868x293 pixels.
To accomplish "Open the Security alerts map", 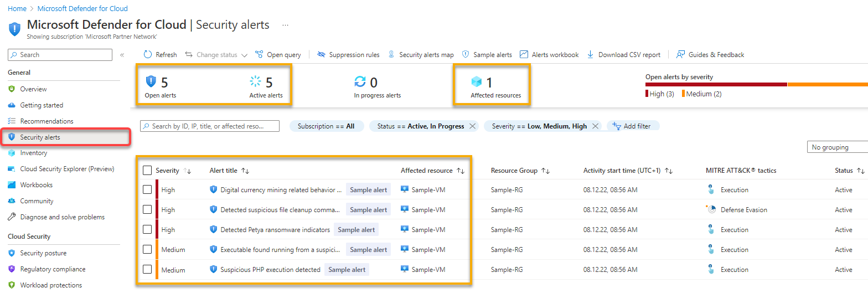I will tap(421, 55).
